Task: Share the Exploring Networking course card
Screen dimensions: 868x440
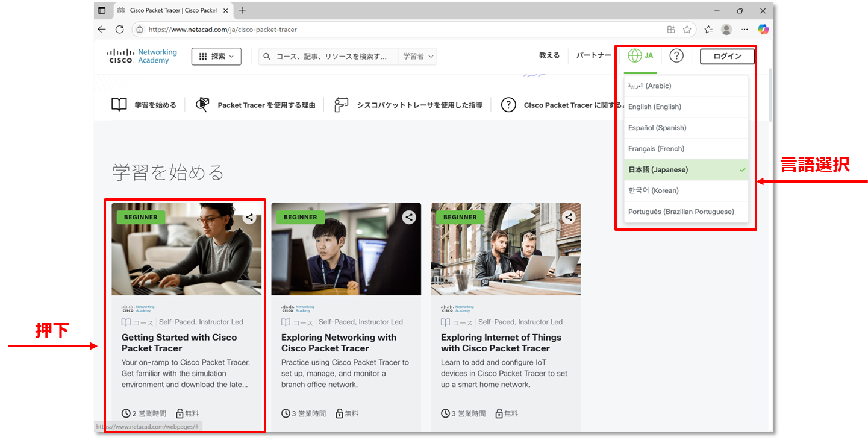Action: [409, 218]
